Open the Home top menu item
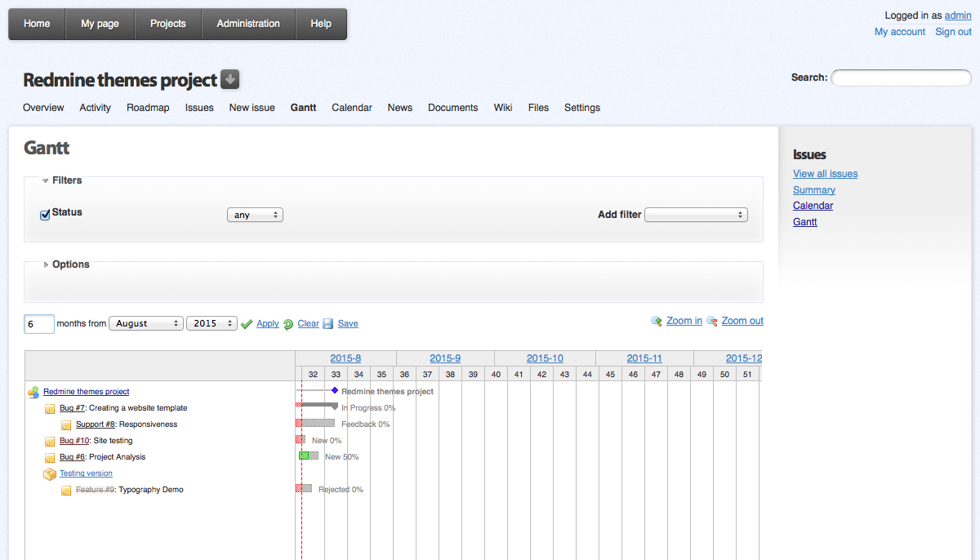Viewport: 980px width, 560px height. [x=37, y=24]
